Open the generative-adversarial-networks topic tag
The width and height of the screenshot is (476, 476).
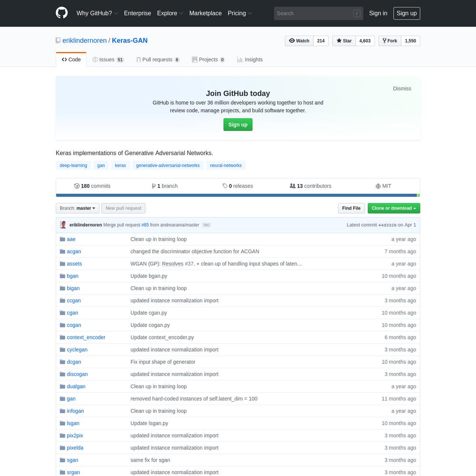(168, 166)
